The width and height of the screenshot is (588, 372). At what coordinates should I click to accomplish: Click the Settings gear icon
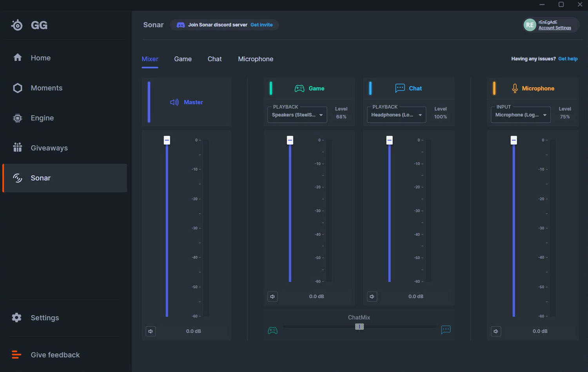tap(17, 317)
